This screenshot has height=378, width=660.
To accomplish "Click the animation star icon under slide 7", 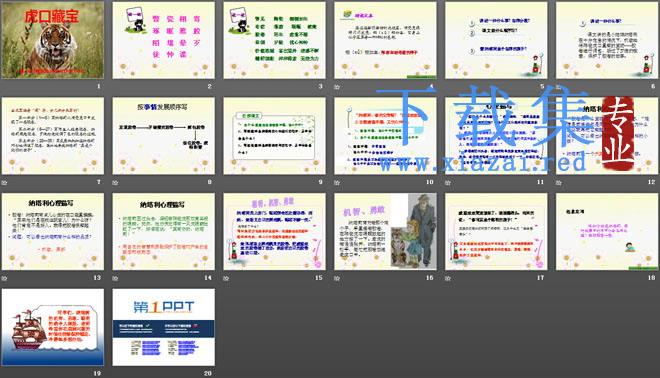I will pos(5,183).
